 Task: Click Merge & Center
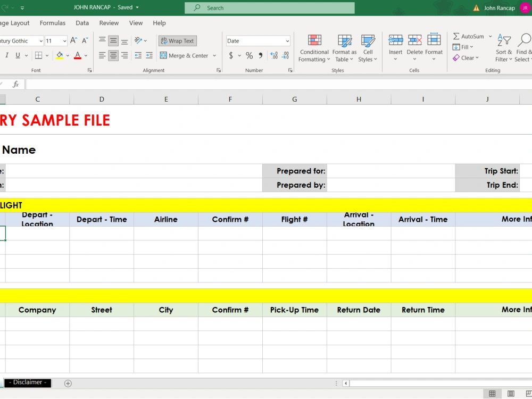tap(184, 55)
